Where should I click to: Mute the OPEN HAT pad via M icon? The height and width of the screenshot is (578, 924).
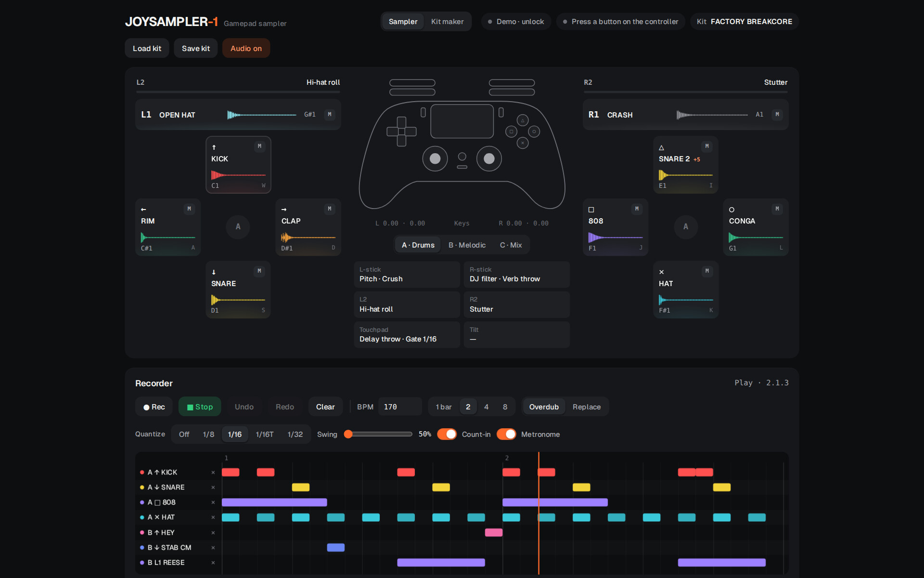tap(330, 115)
